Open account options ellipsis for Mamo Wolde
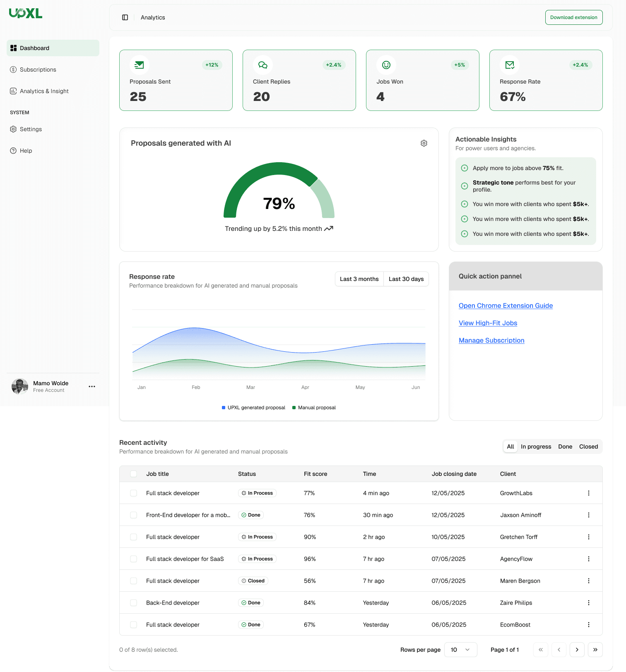Viewport: 626px width, 672px height. tap(92, 386)
